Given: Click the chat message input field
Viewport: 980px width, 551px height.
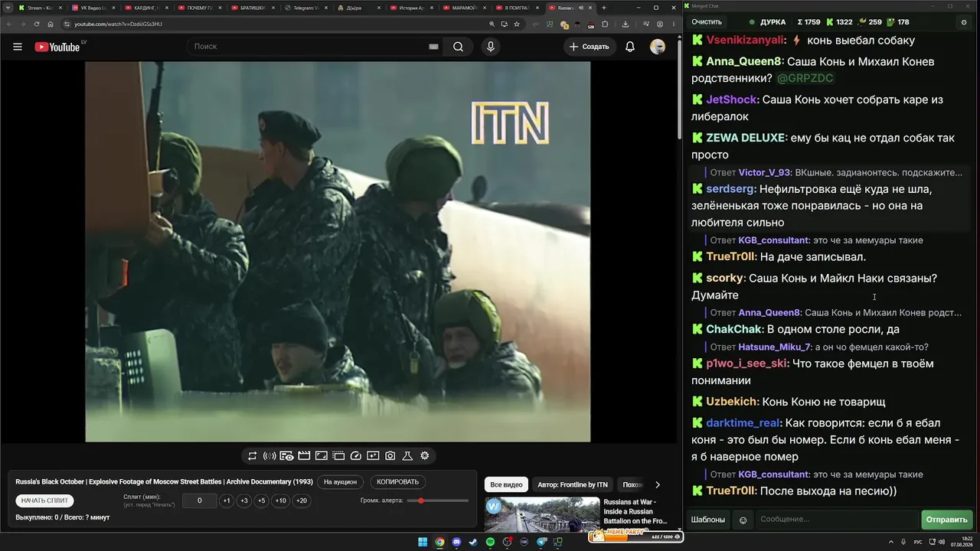Looking at the screenshot, I should 837,520.
